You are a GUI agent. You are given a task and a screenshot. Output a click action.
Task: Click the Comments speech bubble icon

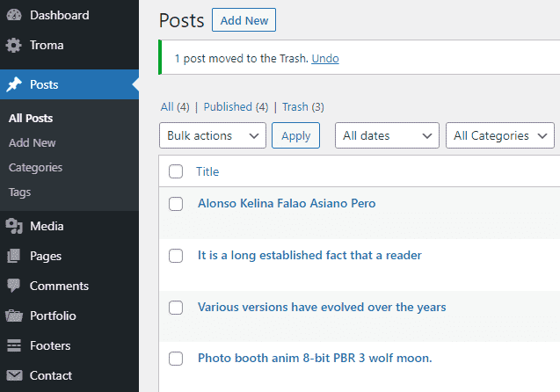pyautogui.click(x=14, y=287)
